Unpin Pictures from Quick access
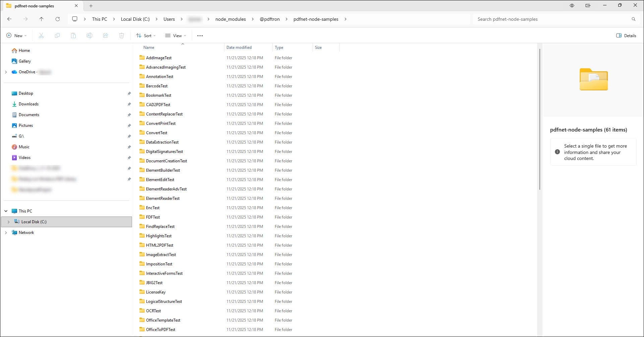644x337 pixels. 129,125
